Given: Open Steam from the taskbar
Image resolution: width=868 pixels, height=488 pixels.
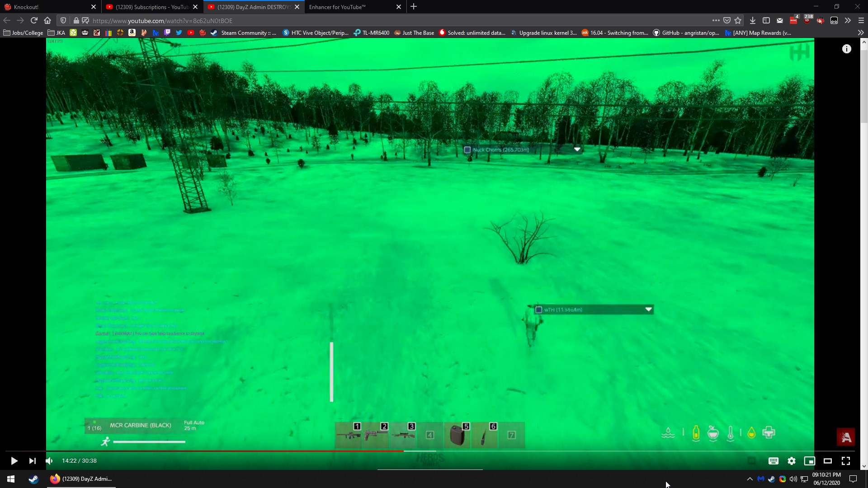Looking at the screenshot, I should click(33, 479).
